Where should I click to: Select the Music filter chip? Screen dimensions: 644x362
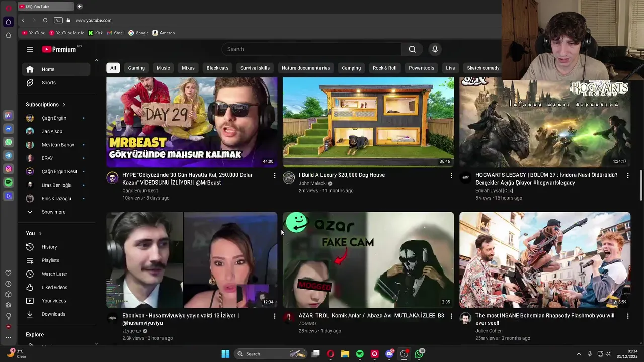pyautogui.click(x=164, y=68)
